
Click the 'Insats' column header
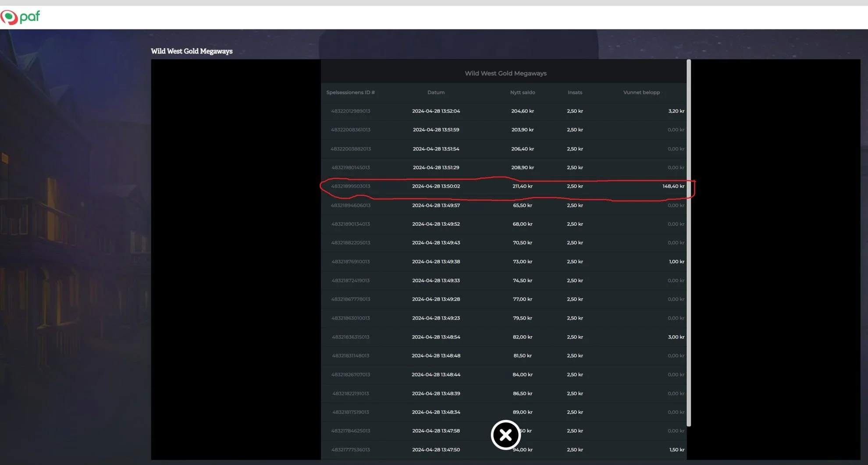coord(575,92)
